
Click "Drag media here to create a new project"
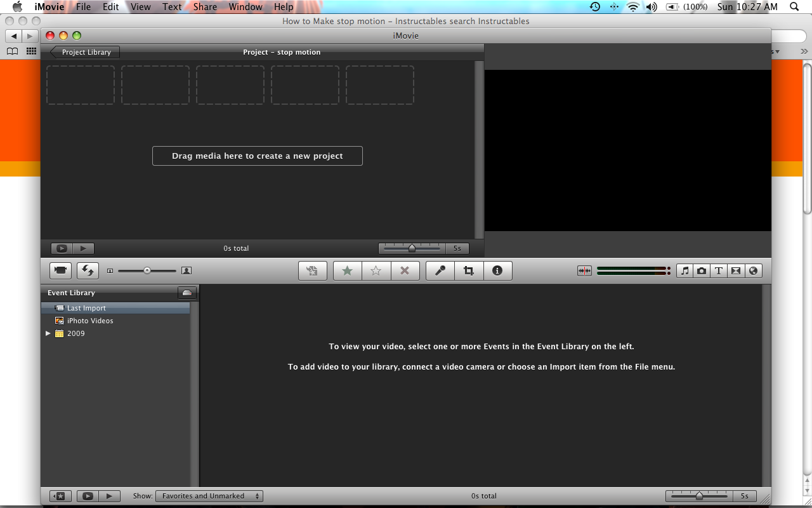click(x=258, y=156)
